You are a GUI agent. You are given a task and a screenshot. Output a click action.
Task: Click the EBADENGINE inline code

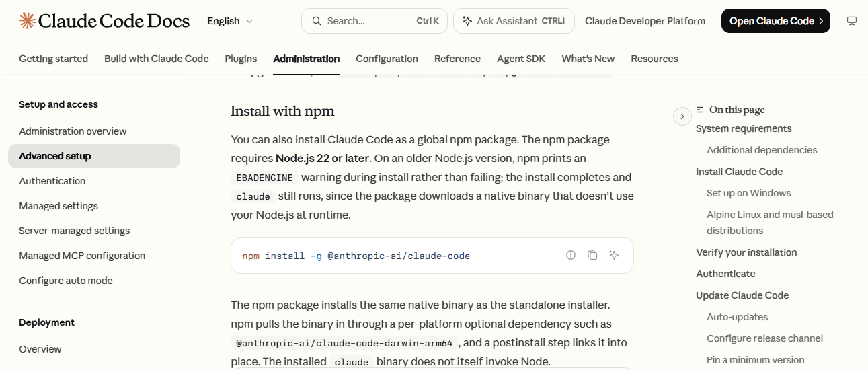click(264, 178)
